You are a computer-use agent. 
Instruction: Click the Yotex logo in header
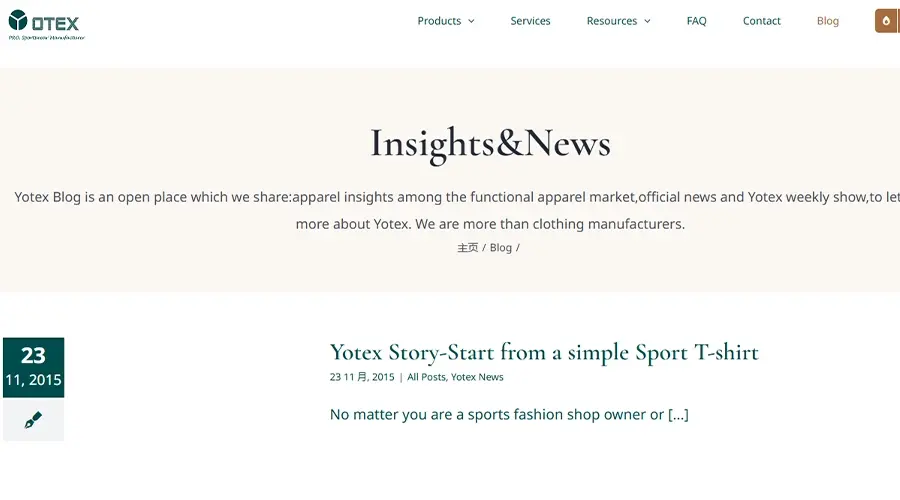46,25
